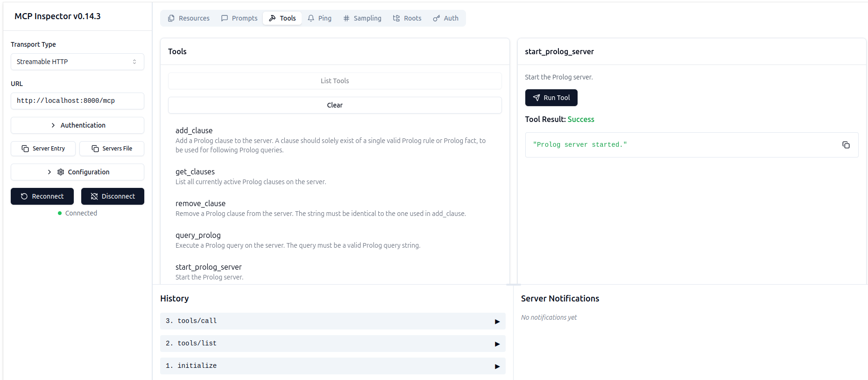868x380 pixels.
Task: Select the query_prolog tool
Action: (335, 240)
